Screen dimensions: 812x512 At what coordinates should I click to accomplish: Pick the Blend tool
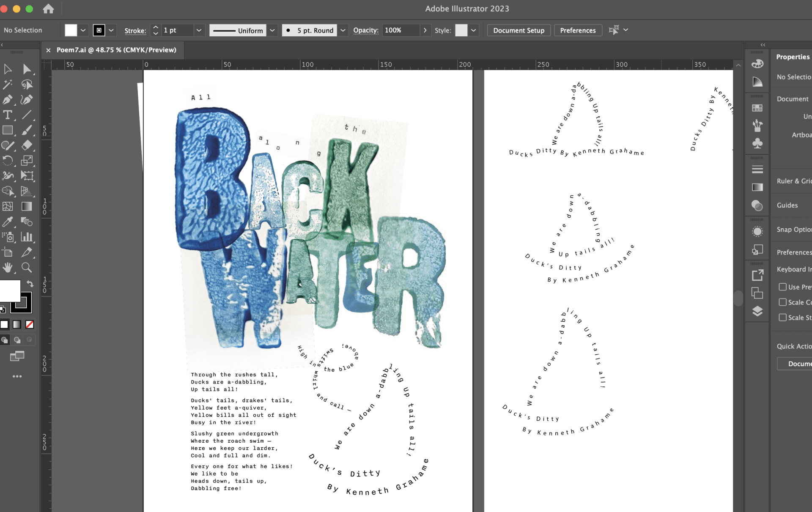(x=27, y=222)
